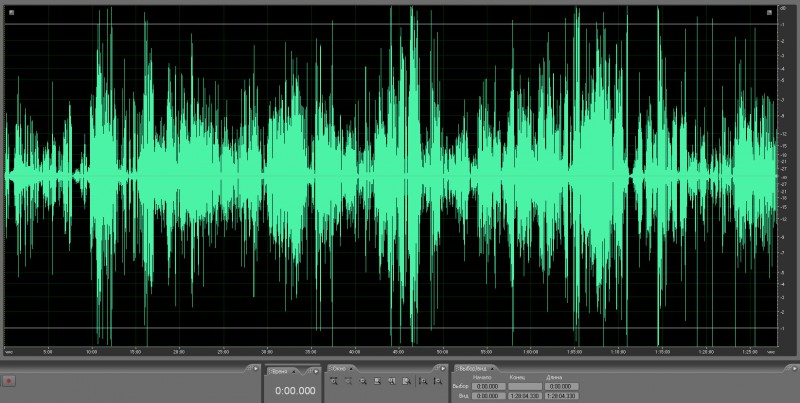Click the Zoom To Selection icon

(x=378, y=381)
